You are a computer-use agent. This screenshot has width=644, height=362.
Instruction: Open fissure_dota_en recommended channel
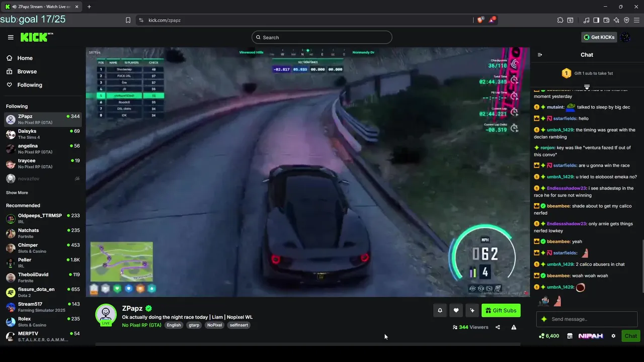43,292
